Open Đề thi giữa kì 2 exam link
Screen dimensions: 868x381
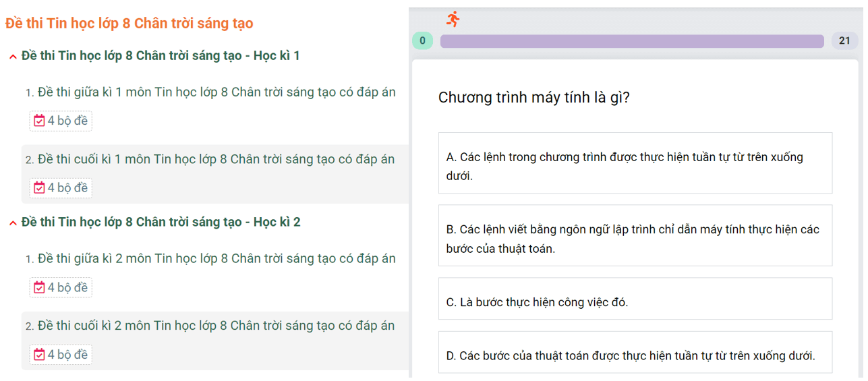[216, 259]
